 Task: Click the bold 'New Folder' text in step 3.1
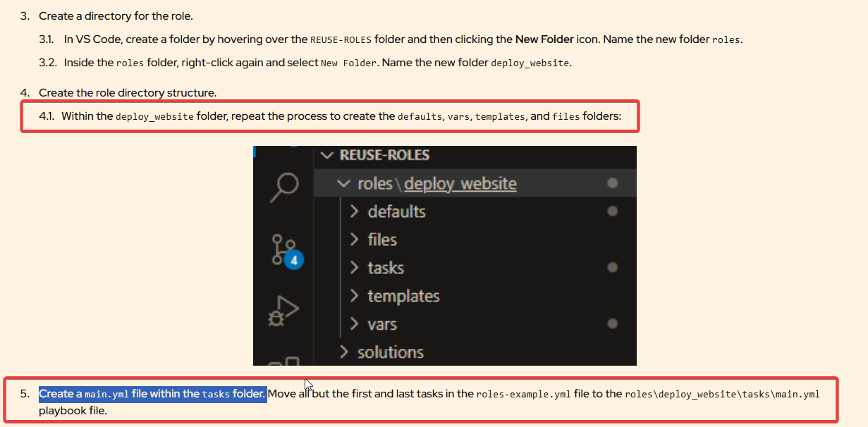544,39
